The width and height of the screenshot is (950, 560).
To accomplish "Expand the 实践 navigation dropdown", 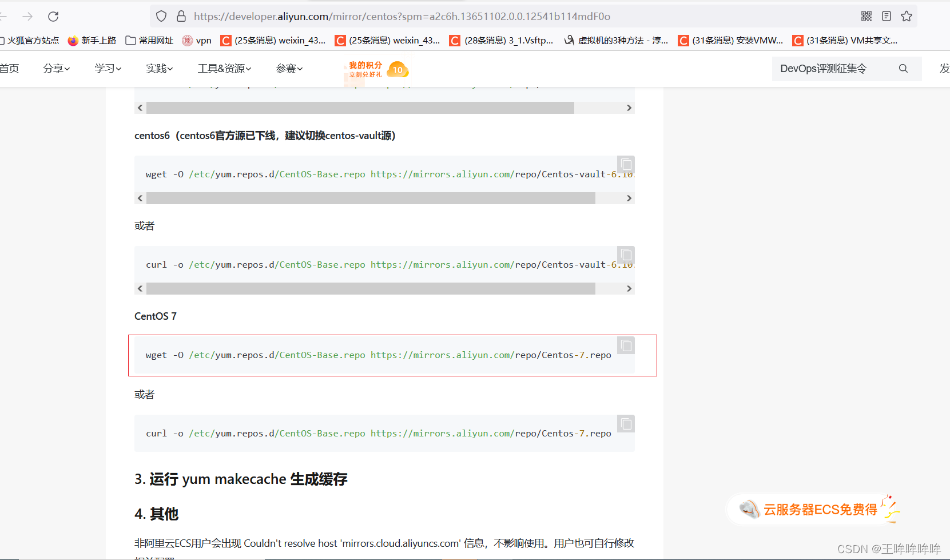I will pos(159,69).
